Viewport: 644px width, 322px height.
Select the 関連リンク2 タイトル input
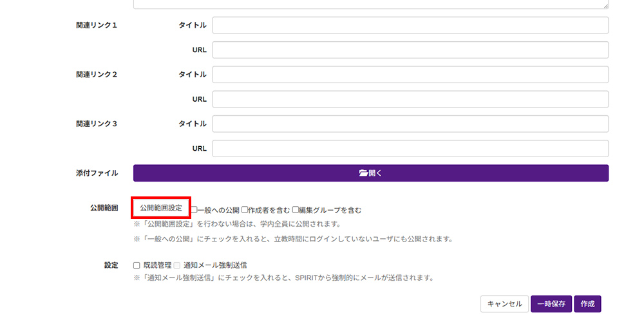pos(410,75)
